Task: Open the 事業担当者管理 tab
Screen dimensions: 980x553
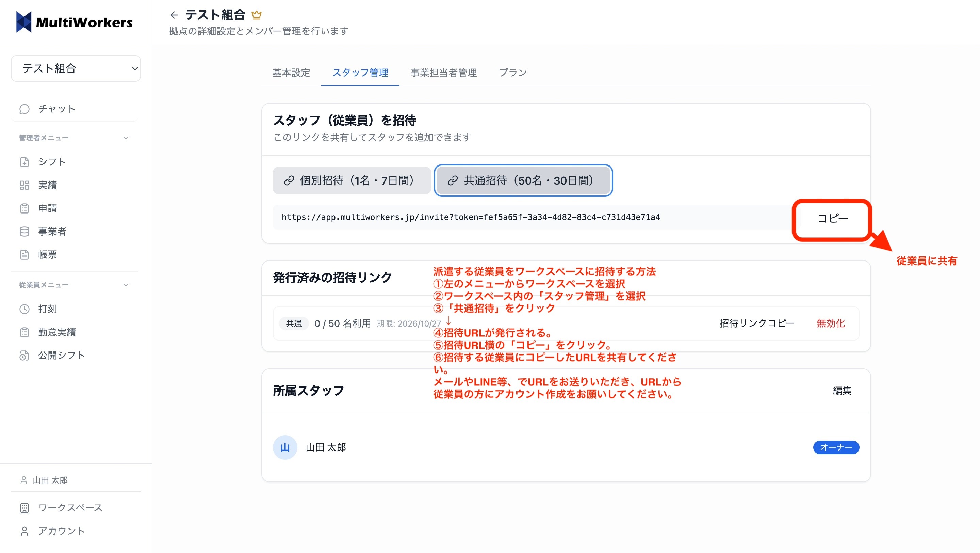Action: [444, 73]
